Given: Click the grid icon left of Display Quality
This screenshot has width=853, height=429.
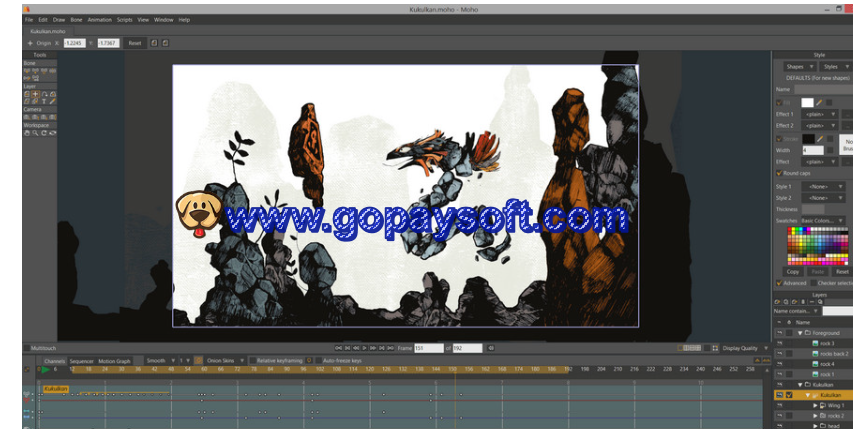Looking at the screenshot, I should click(715, 348).
